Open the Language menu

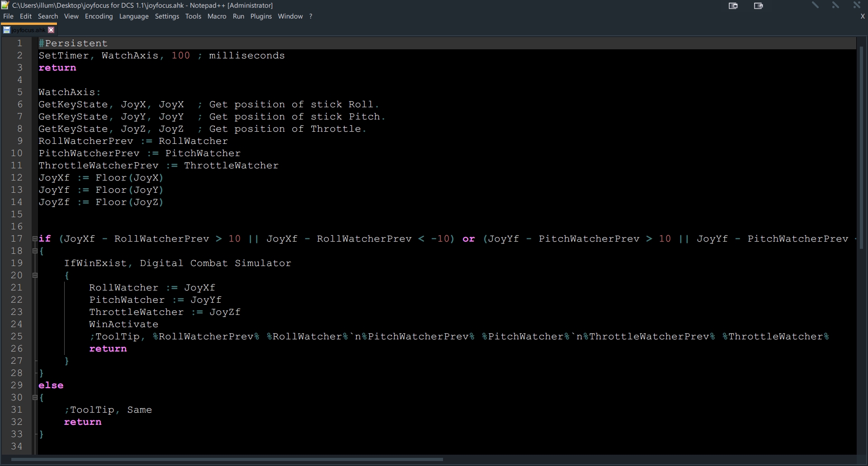134,16
